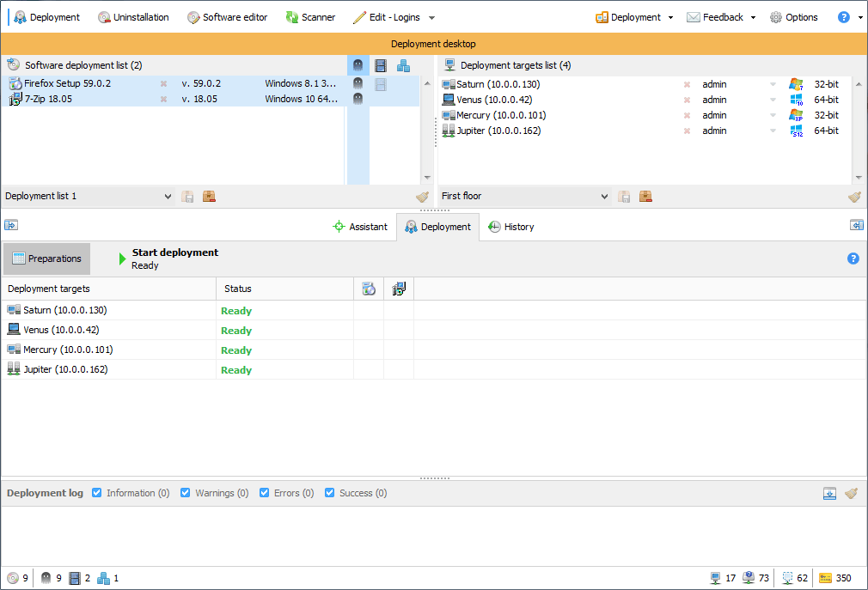Clear the software deployment list with broom icon
Image resolution: width=868 pixels, height=590 pixels.
(422, 197)
